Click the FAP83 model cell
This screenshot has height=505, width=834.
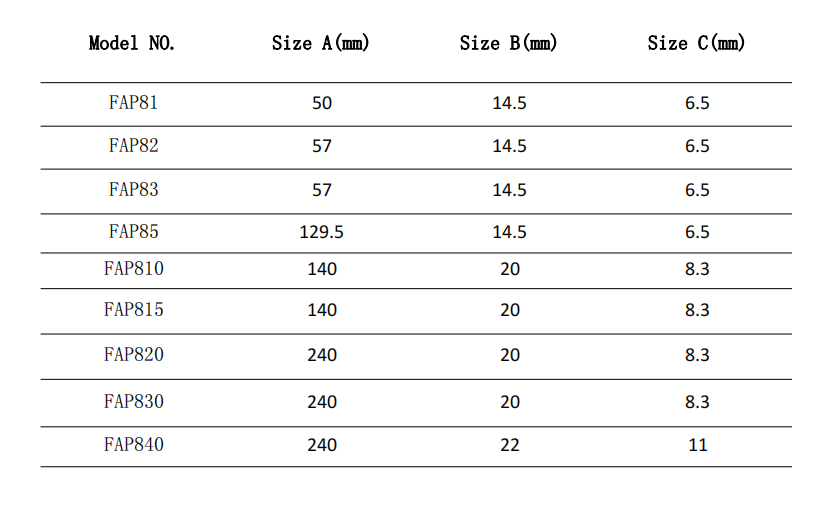[134, 189]
